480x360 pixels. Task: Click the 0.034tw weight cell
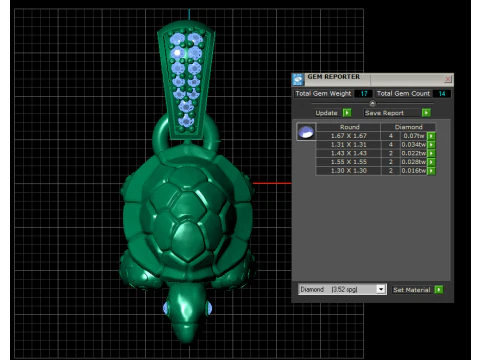[414, 145]
